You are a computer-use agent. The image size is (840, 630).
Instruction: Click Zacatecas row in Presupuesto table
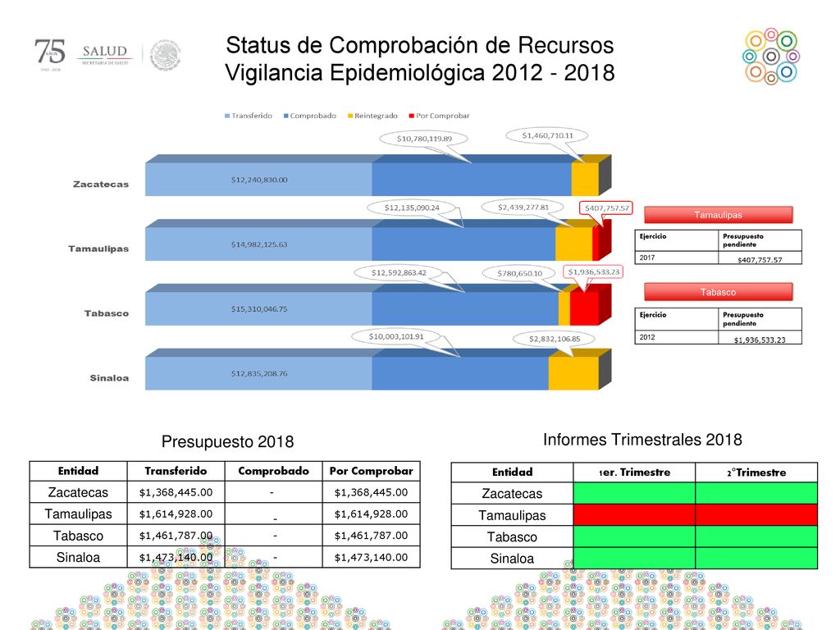225,492
